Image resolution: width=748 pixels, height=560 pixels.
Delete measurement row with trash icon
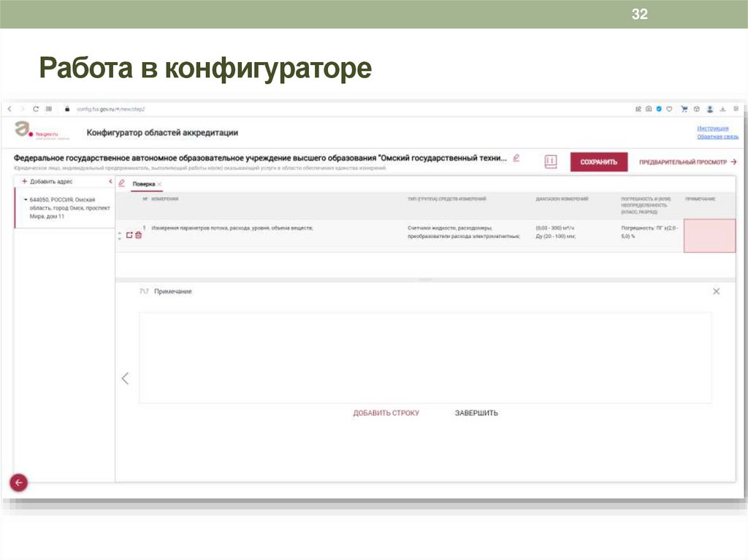138,236
